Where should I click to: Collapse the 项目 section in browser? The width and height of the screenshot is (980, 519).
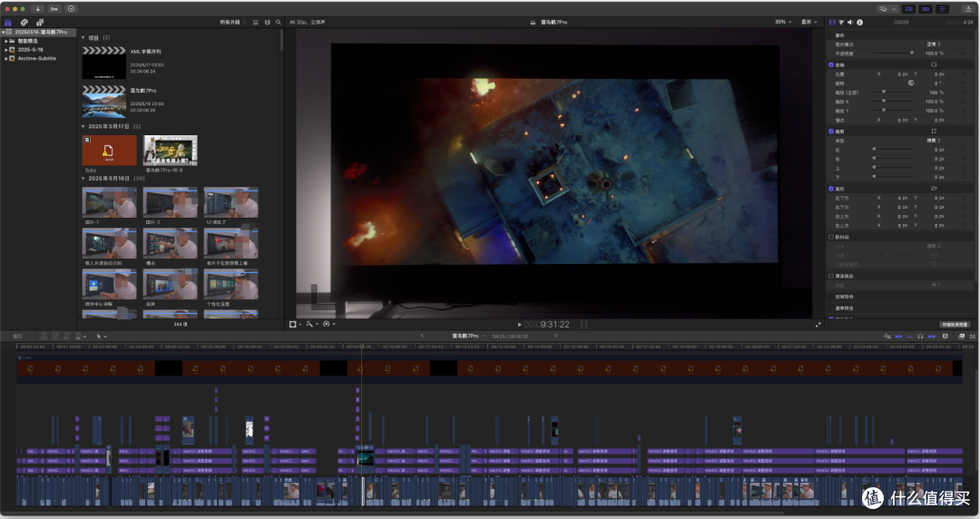point(83,37)
